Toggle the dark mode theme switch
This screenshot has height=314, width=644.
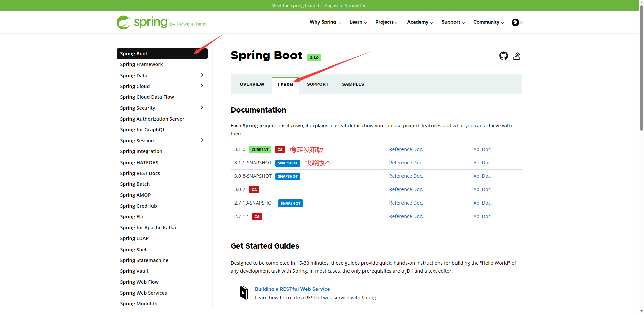[517, 23]
